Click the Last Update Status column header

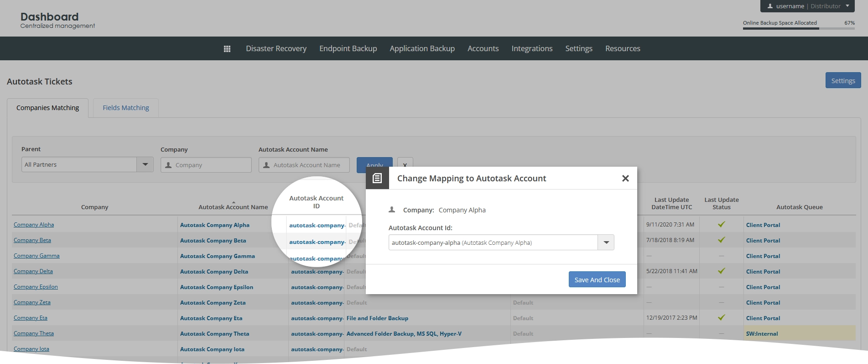722,203
